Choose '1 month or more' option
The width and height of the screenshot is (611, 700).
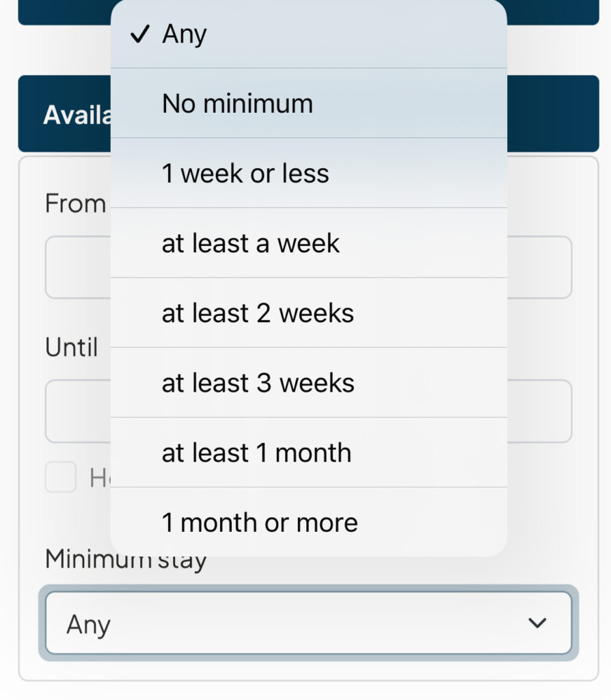point(260,522)
